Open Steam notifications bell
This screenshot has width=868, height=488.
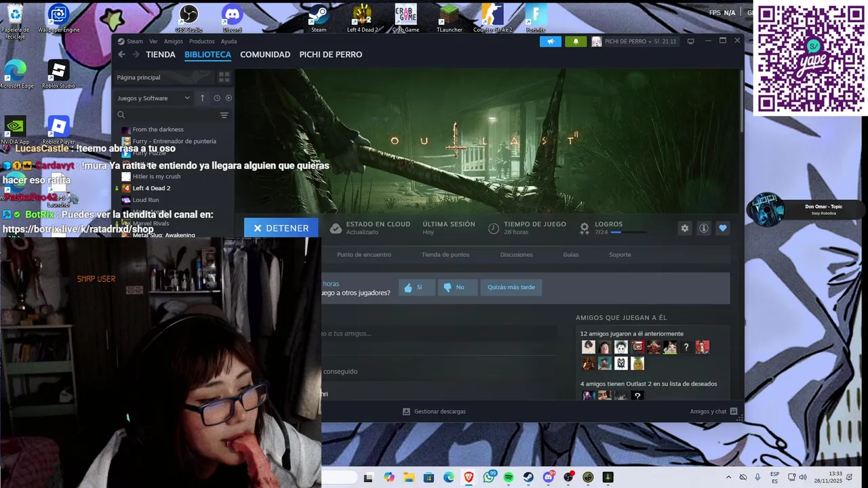pos(576,41)
